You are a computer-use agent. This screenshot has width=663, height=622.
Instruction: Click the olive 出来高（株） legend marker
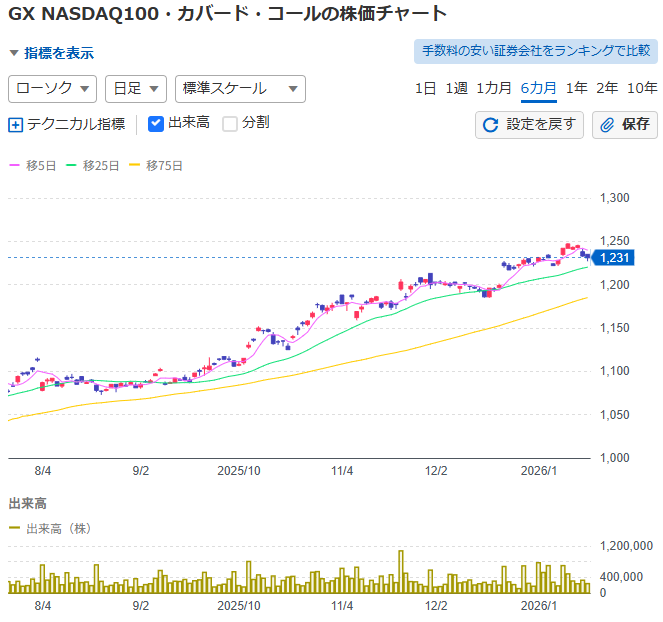[14, 528]
